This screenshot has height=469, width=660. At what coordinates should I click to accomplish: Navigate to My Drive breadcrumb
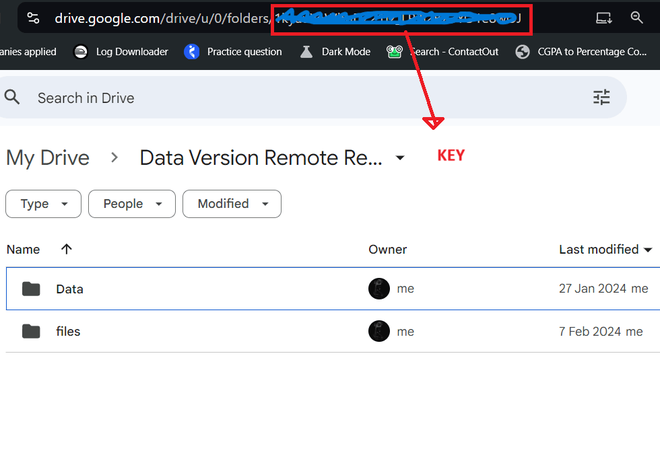(48, 158)
